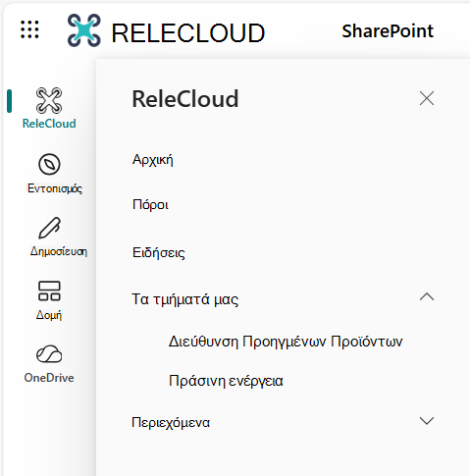Select the ReleCloud drone icon in app bar

(49, 100)
